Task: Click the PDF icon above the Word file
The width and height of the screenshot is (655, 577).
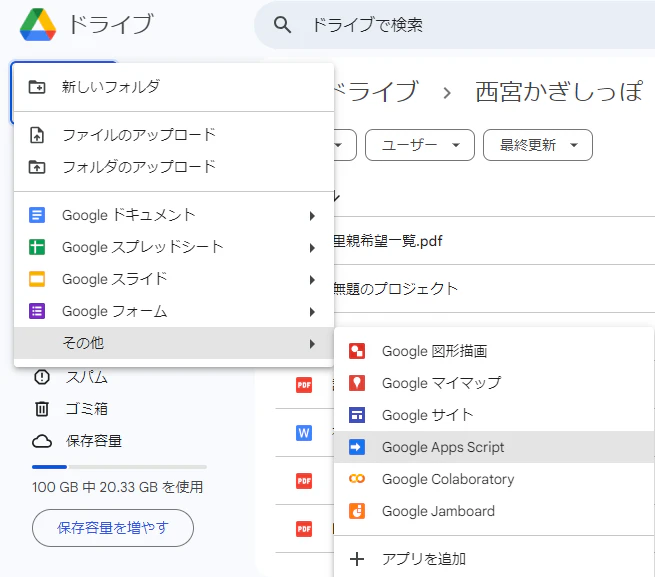Action: (304, 385)
